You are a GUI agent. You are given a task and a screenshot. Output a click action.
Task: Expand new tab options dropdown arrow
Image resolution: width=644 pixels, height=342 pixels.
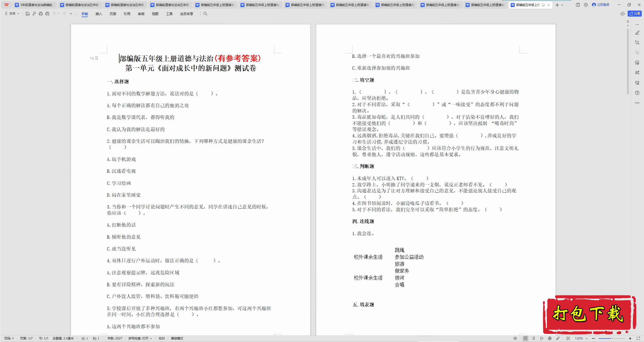[562, 5]
